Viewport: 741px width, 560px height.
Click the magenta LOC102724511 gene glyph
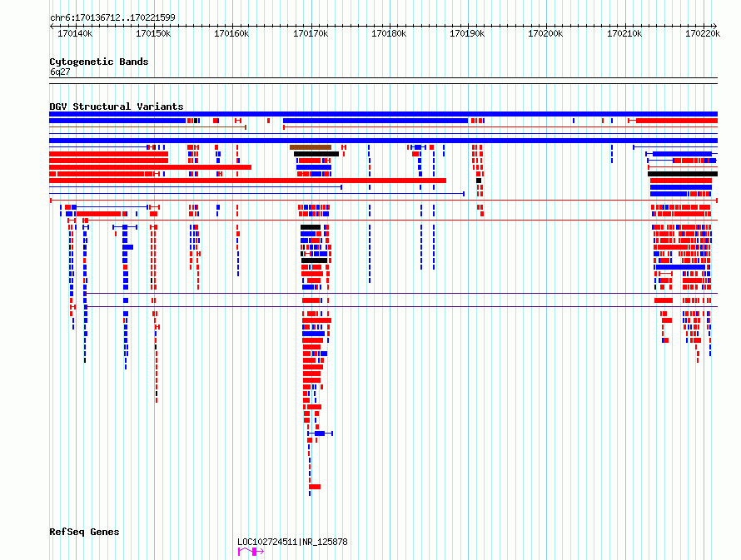(x=251, y=552)
